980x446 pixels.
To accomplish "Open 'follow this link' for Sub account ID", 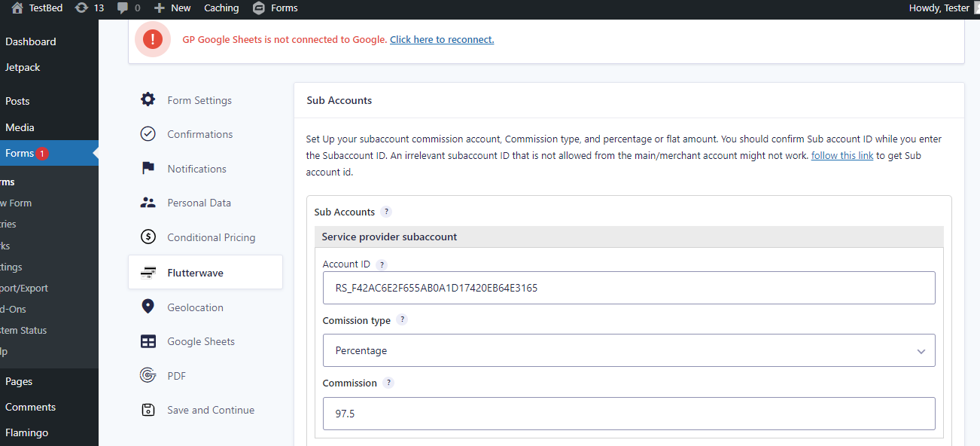I will pos(842,155).
